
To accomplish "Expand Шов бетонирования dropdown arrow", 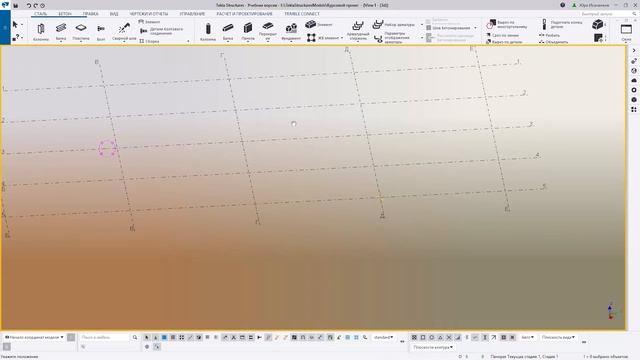I will [475, 28].
